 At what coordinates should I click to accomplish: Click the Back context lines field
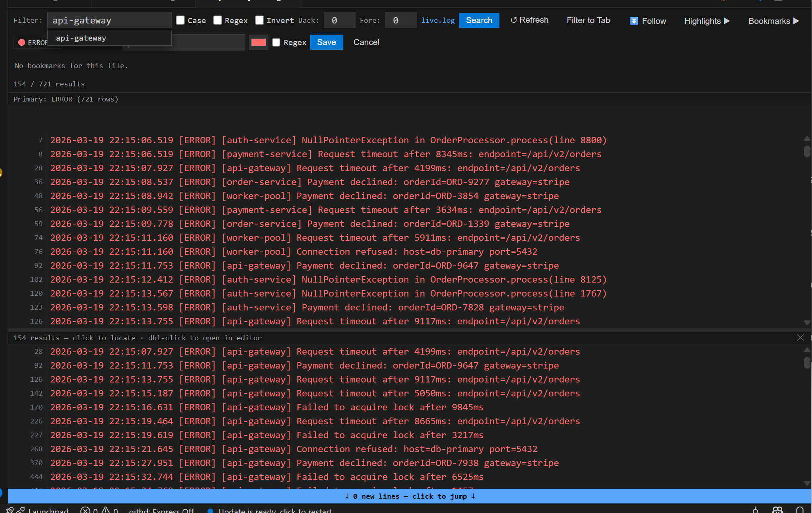(339, 20)
